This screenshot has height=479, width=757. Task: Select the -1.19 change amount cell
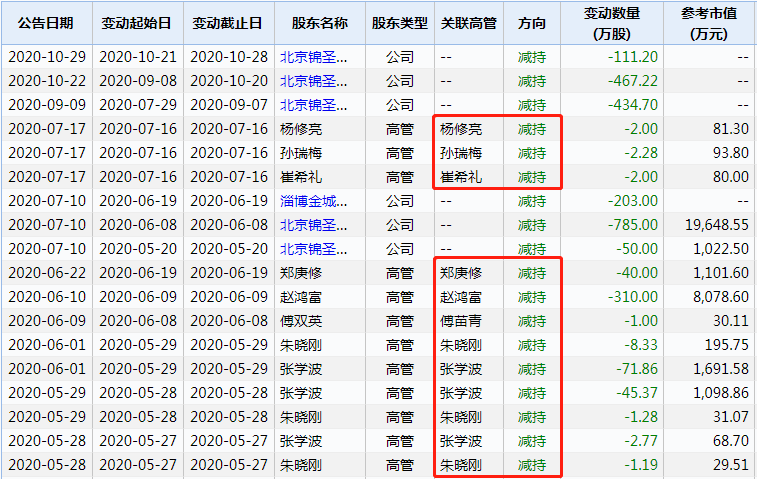[x=641, y=465]
